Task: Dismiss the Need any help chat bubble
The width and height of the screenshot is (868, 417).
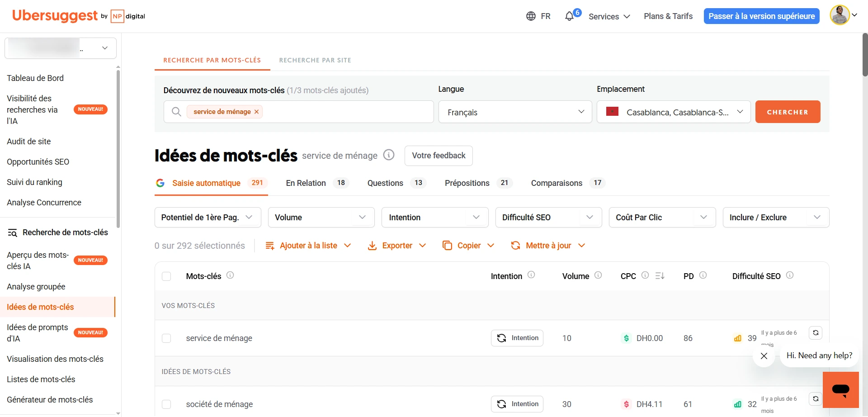Action: pyautogui.click(x=764, y=356)
